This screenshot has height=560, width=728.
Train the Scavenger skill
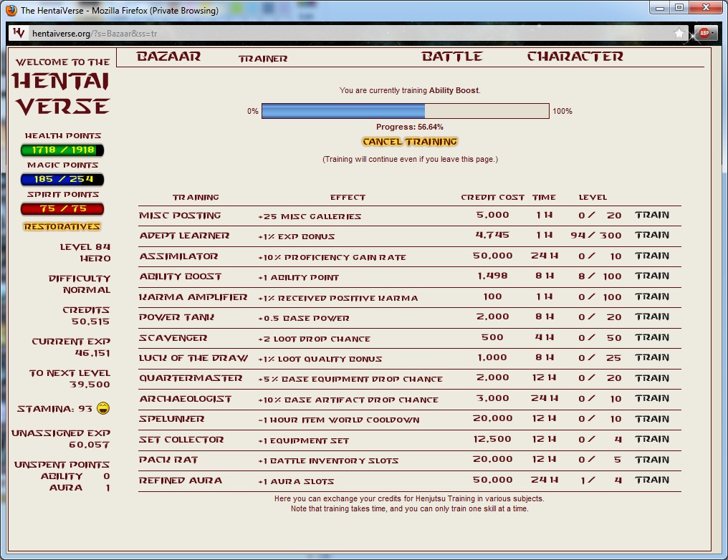pyautogui.click(x=652, y=337)
